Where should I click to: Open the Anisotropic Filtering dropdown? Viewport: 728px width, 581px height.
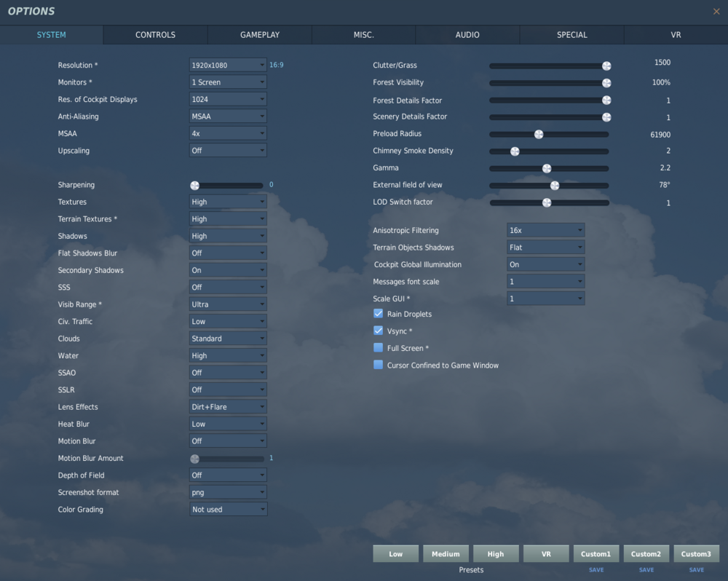point(546,230)
